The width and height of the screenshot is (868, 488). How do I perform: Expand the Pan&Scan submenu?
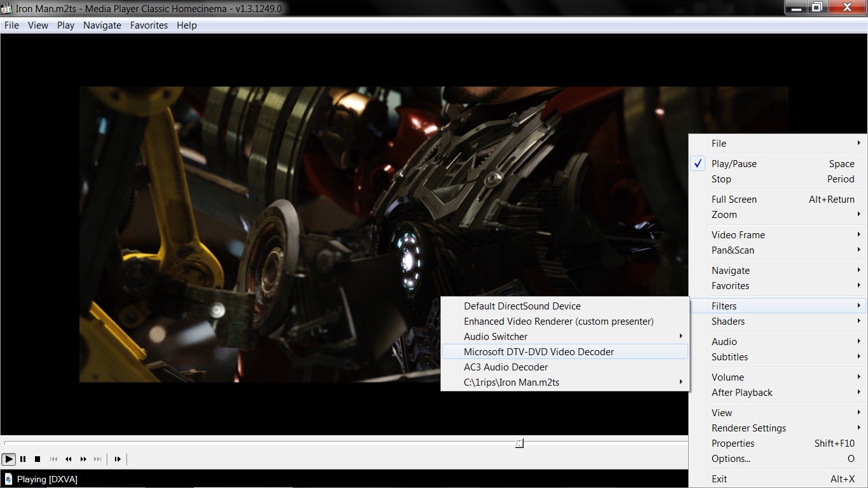pyautogui.click(x=778, y=250)
